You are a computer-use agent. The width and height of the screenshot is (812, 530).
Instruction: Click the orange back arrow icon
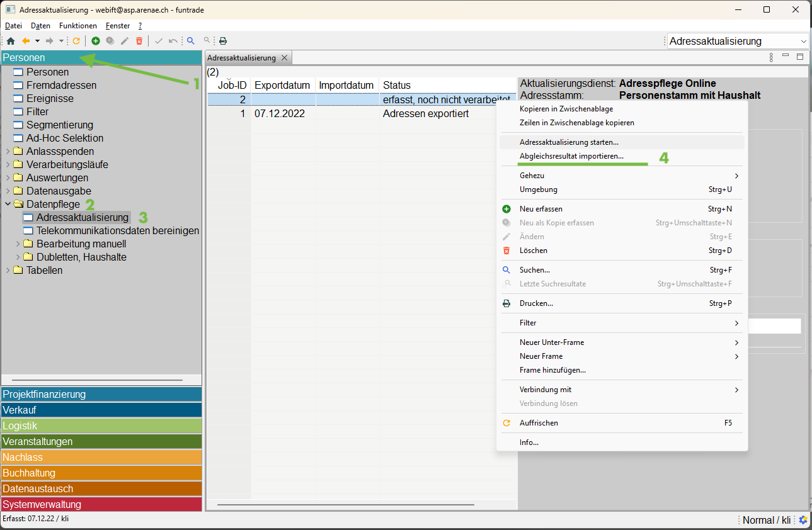click(26, 41)
